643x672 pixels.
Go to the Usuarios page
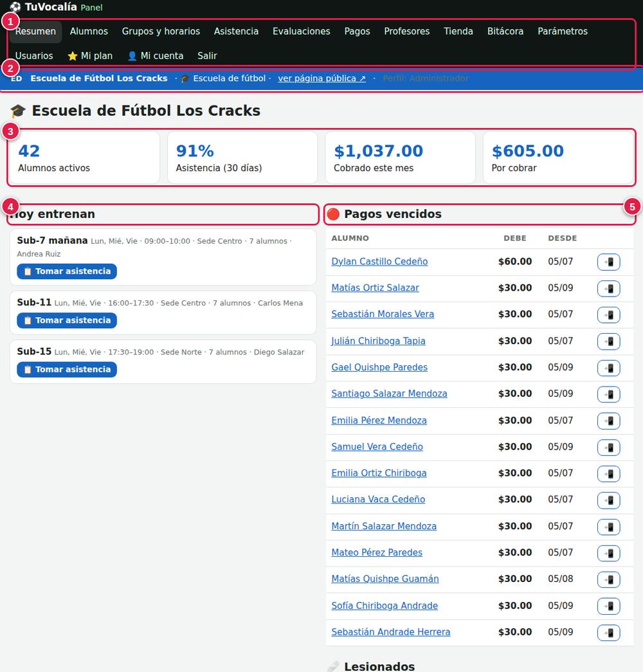coord(34,56)
